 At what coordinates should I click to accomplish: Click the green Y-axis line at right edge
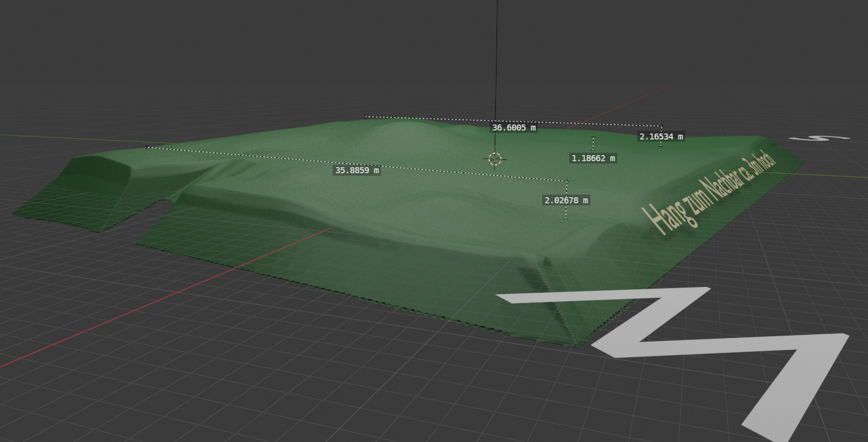[842, 176]
